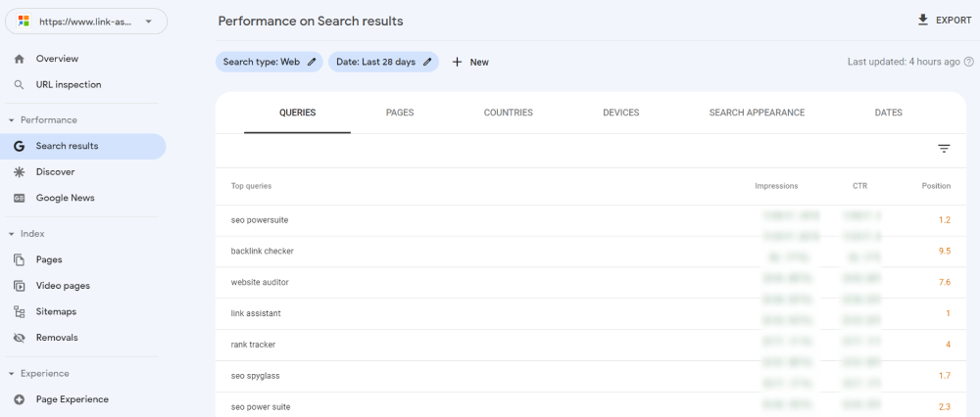Image resolution: width=980 pixels, height=417 pixels.
Task: Edit search type via pencil icon
Action: click(x=312, y=62)
